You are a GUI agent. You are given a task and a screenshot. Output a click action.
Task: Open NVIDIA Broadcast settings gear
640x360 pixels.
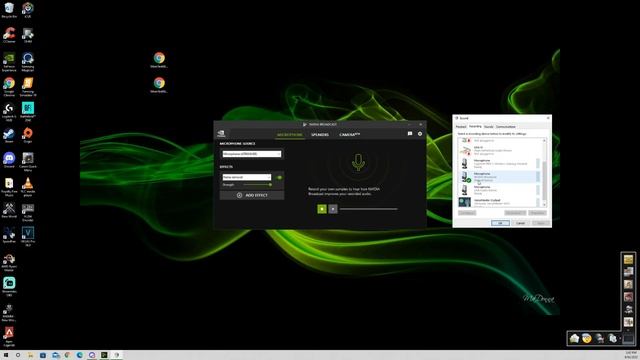[420, 134]
